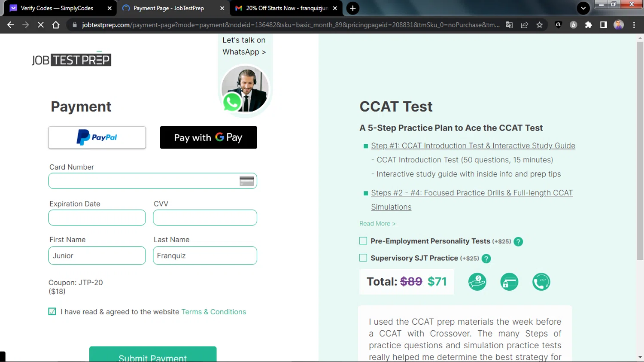This screenshot has height=362, width=644.
Task: Click the browser Back arrow
Action: pos(11,25)
